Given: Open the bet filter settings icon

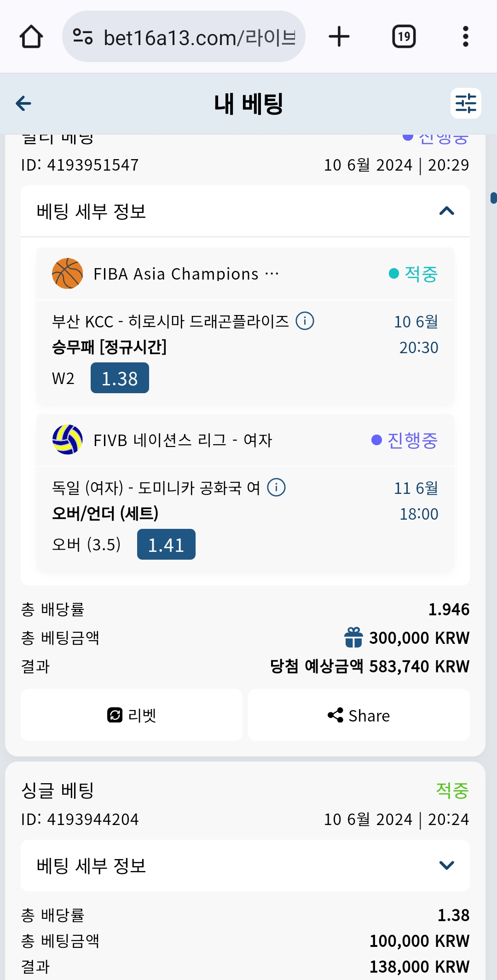Looking at the screenshot, I should point(465,103).
